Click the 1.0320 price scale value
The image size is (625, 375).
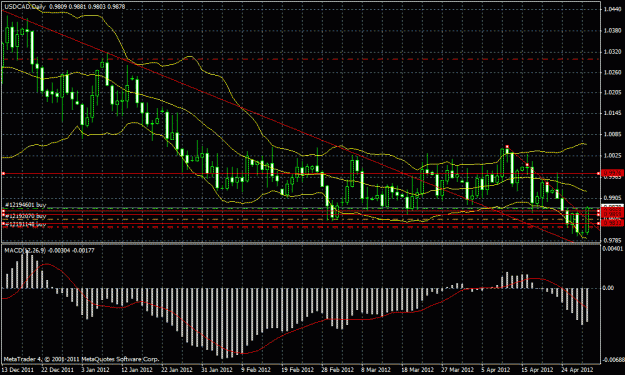pyautogui.click(x=612, y=51)
